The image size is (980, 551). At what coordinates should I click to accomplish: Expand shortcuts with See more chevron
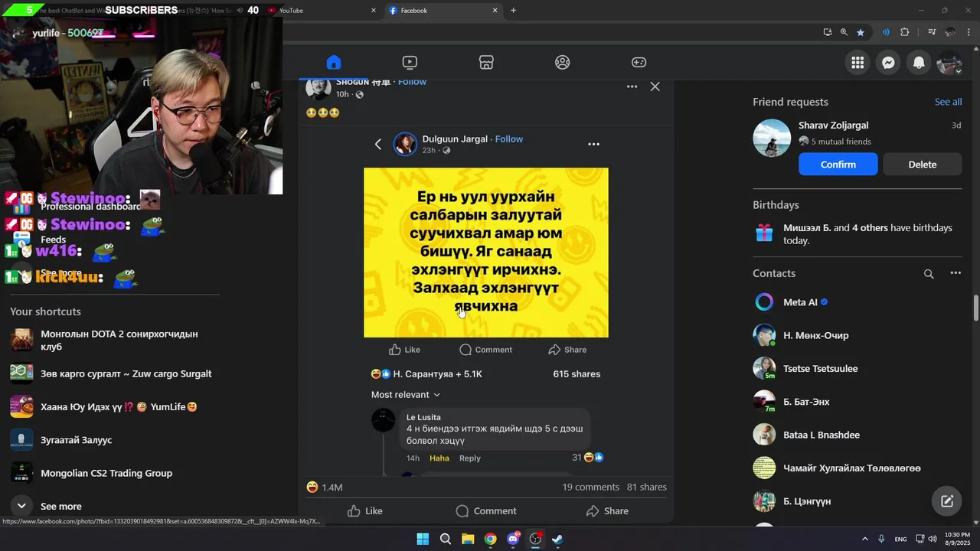[x=21, y=506]
